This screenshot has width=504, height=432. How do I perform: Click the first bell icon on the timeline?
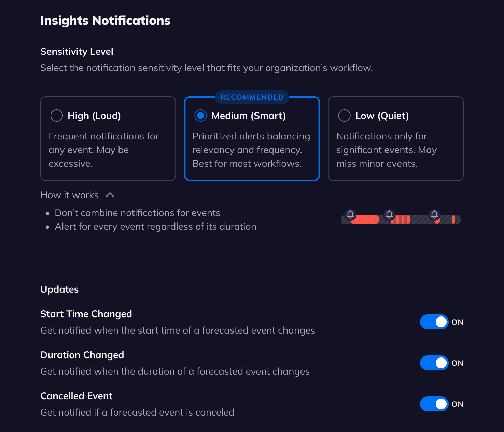[x=350, y=214]
